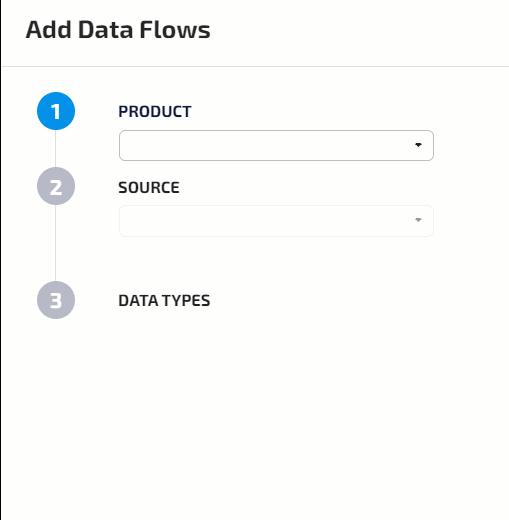Click the connector line between steps 1 and 2
This screenshot has height=520, width=509.
[x=55, y=149]
